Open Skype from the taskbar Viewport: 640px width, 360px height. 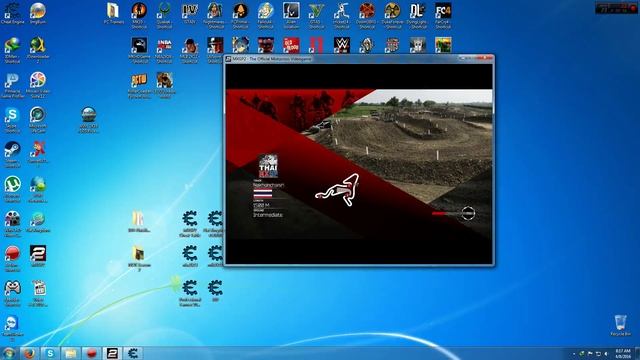[50, 353]
